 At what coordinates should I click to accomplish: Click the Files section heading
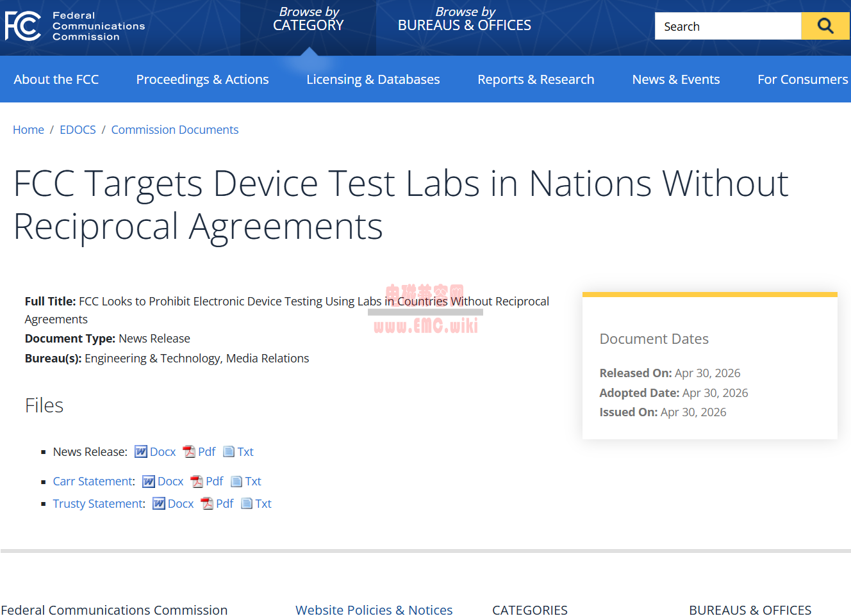[x=44, y=405]
